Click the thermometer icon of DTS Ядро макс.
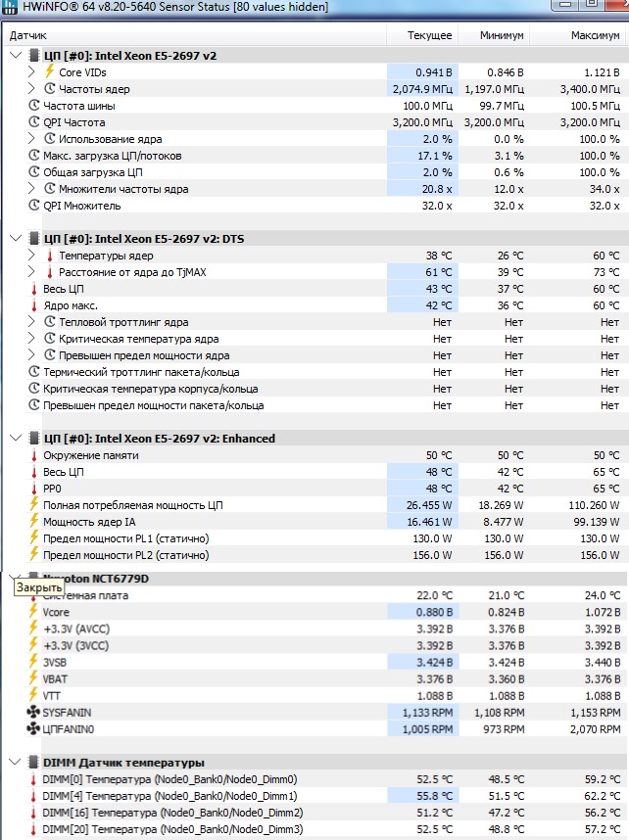Viewport: 629px width, 840px height. pyautogui.click(x=33, y=305)
